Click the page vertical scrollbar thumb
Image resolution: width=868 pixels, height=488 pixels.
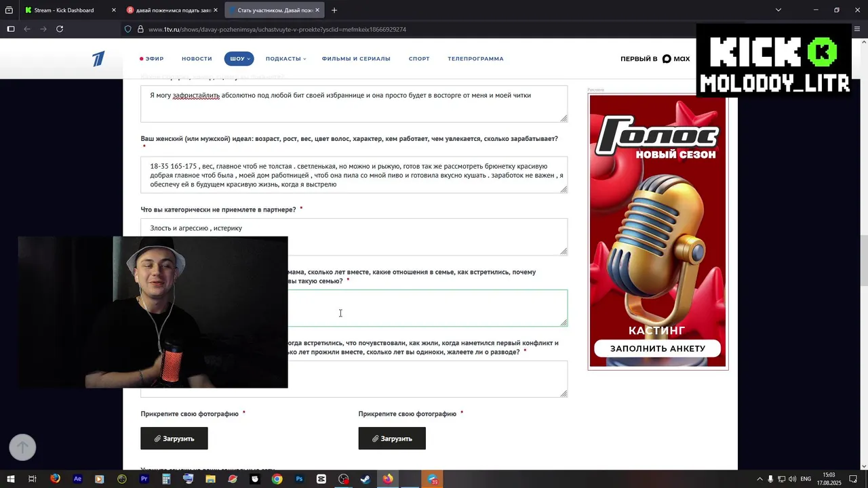coord(864,261)
